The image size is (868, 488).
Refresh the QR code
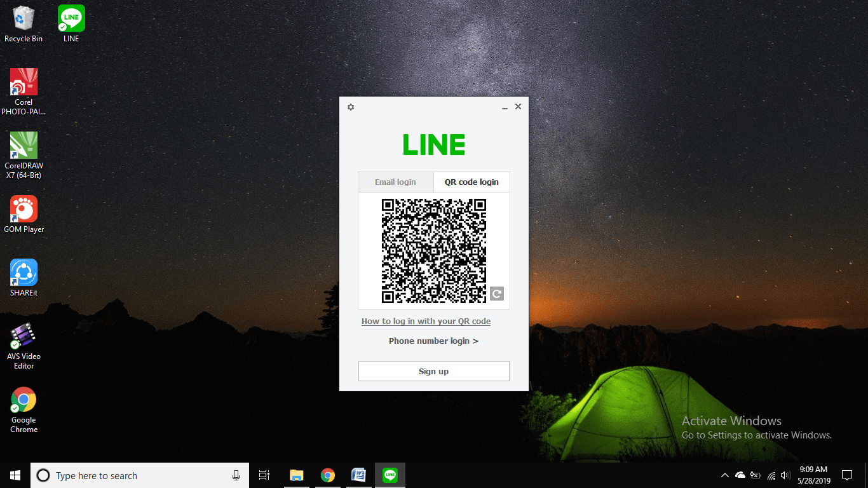click(x=497, y=294)
